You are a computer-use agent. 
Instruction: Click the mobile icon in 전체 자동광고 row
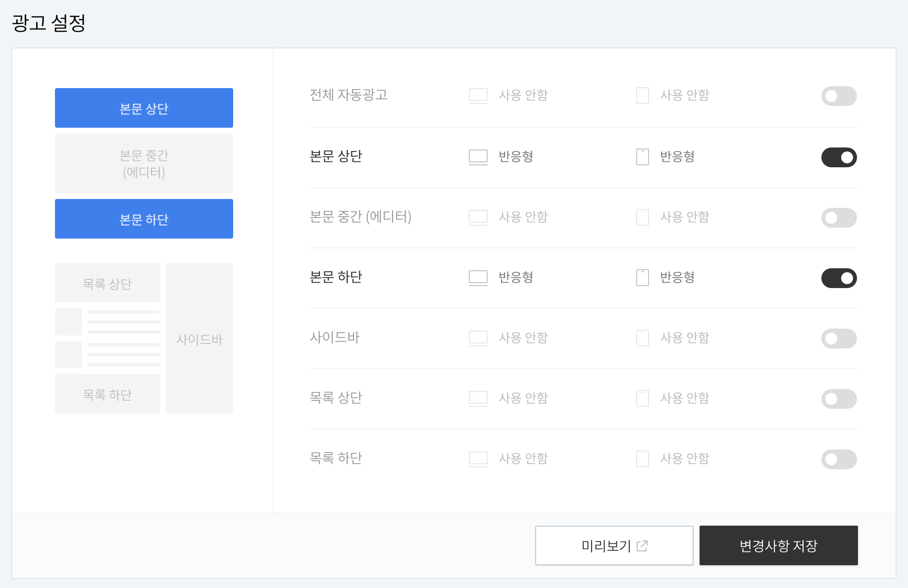tap(642, 96)
